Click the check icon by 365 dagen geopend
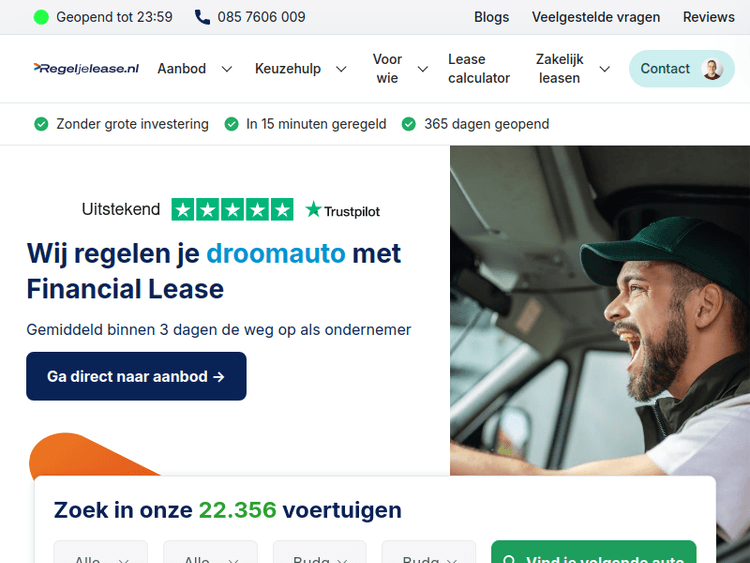Screen dimensions: 750x563 [408, 124]
